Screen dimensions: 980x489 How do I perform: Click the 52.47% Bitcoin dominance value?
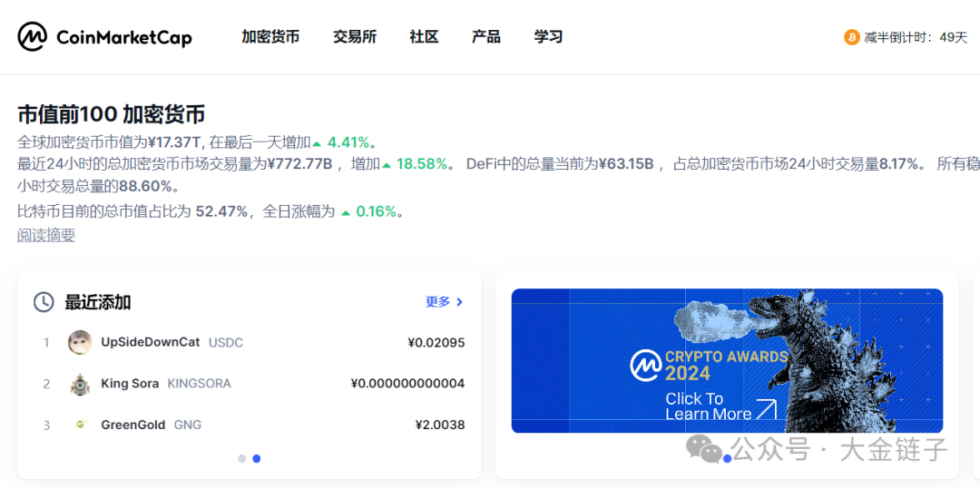tap(221, 211)
